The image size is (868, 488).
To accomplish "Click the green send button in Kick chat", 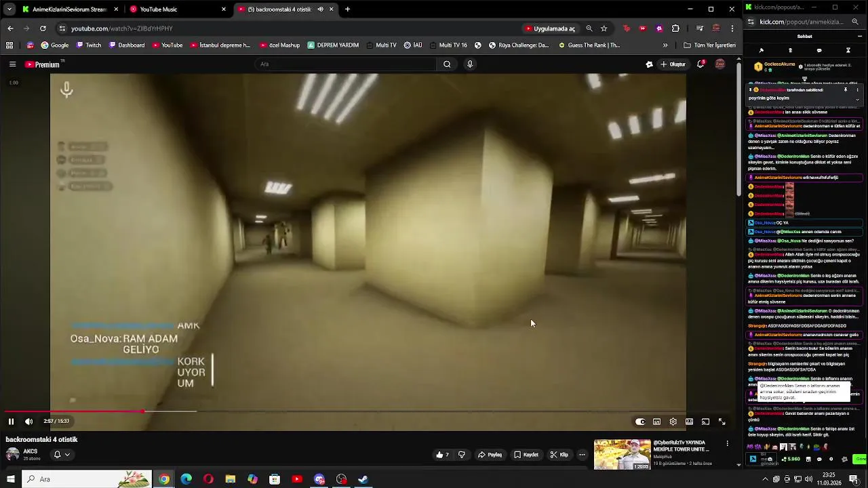I will [x=860, y=459].
